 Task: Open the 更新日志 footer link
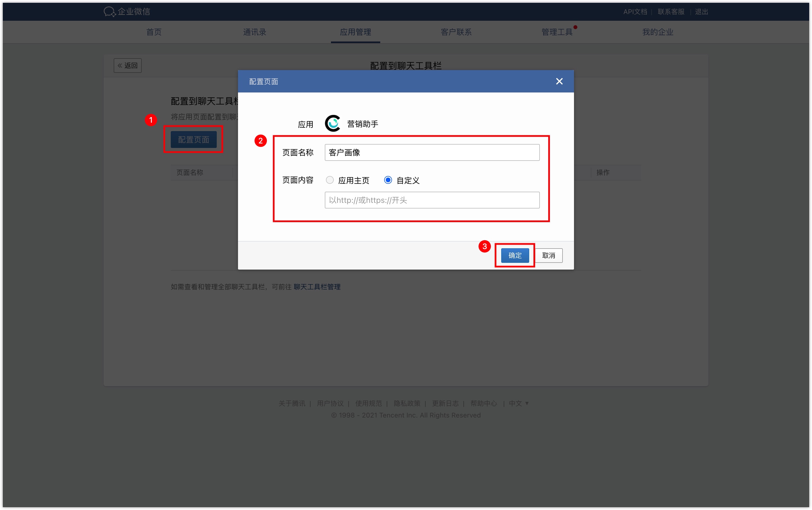click(445, 404)
